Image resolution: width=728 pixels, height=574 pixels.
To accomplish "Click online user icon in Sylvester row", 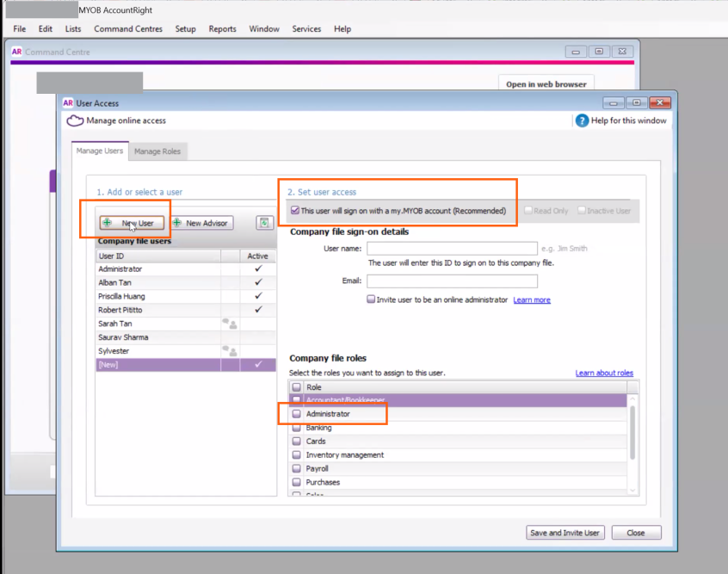I will click(230, 351).
